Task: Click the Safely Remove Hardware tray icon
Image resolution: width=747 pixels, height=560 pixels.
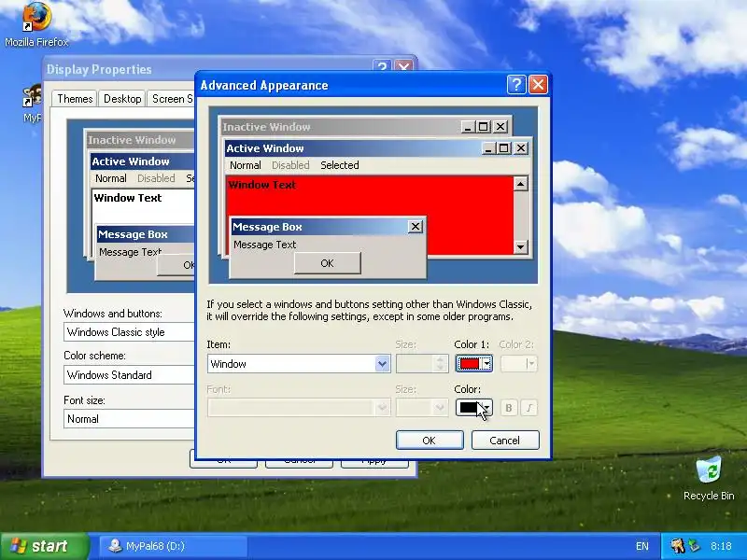Action: [x=695, y=546]
